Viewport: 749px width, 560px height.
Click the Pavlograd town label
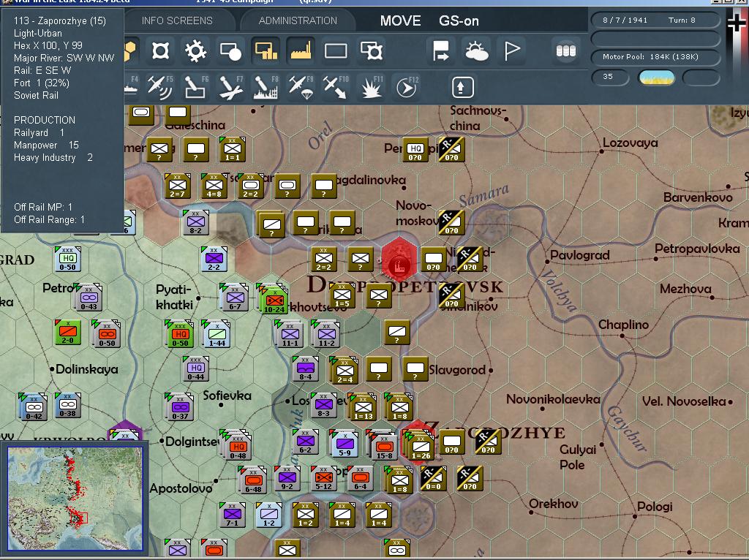(x=580, y=255)
